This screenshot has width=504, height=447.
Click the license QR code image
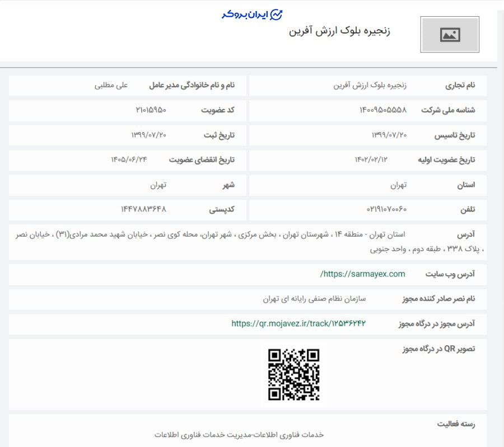click(294, 374)
